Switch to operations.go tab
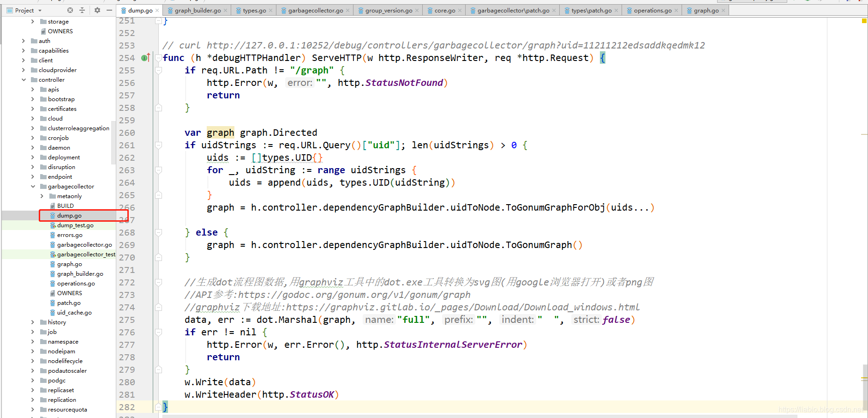The width and height of the screenshot is (868, 418). (652, 11)
